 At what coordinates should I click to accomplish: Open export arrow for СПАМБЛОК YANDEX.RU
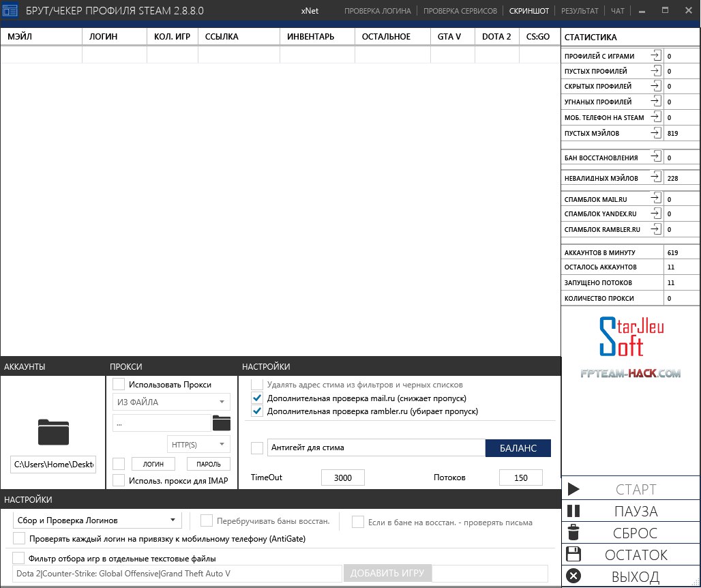click(x=655, y=214)
